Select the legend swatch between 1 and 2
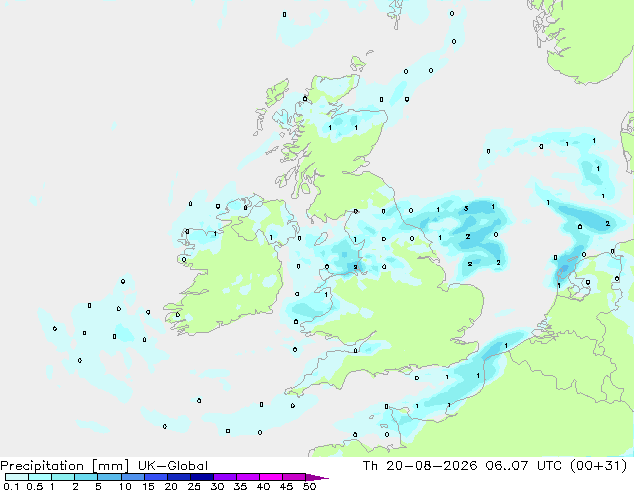This screenshot has height=490, width=634. point(63,477)
